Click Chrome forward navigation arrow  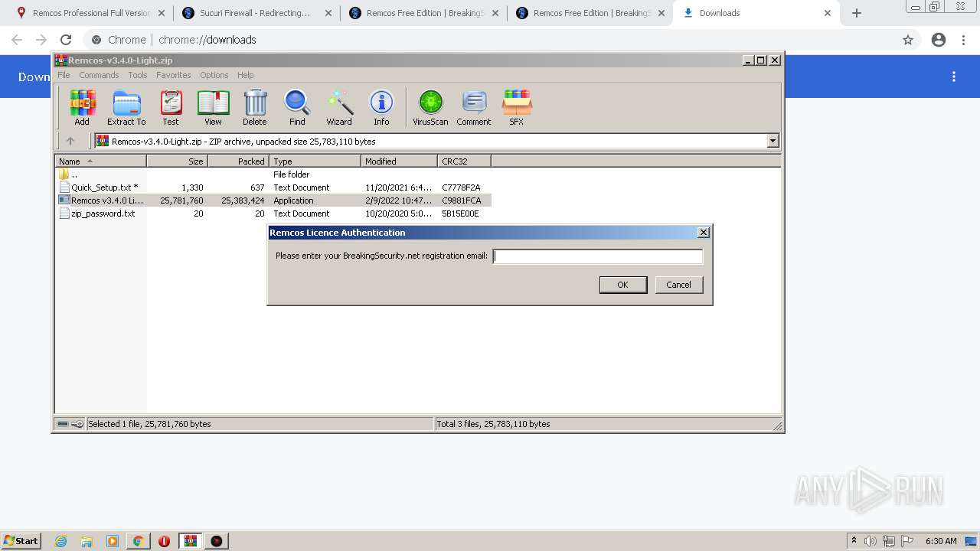[x=41, y=40]
